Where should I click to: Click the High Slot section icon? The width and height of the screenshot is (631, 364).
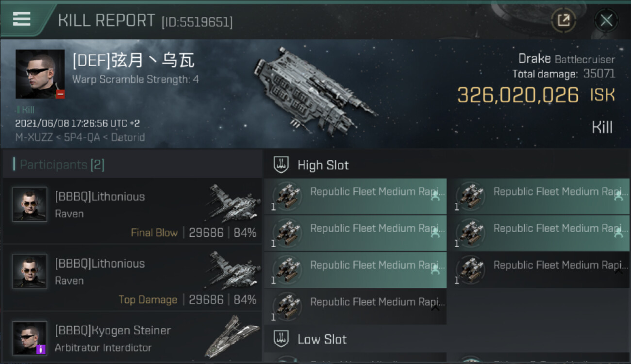[x=281, y=165]
